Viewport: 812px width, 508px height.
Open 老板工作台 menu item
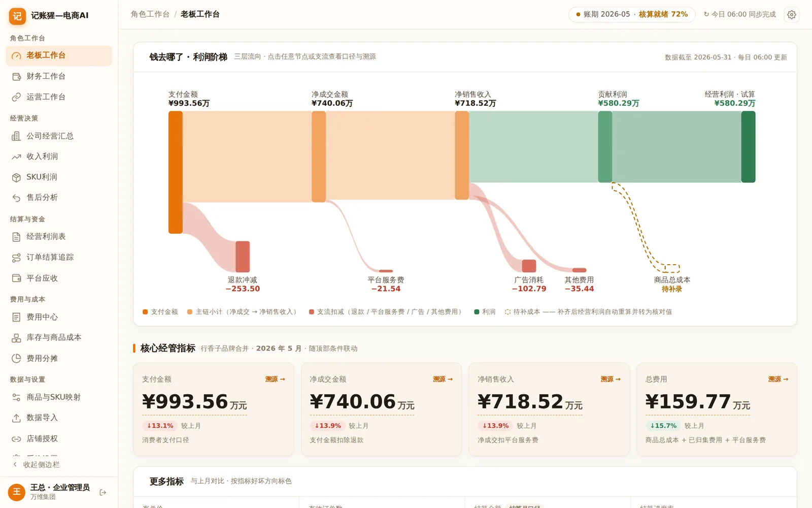[59, 55]
